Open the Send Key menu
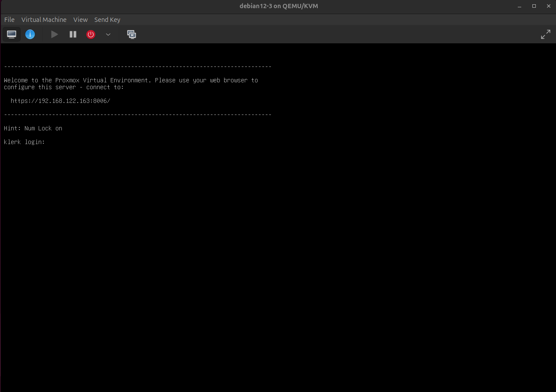The height and width of the screenshot is (392, 556). click(107, 19)
